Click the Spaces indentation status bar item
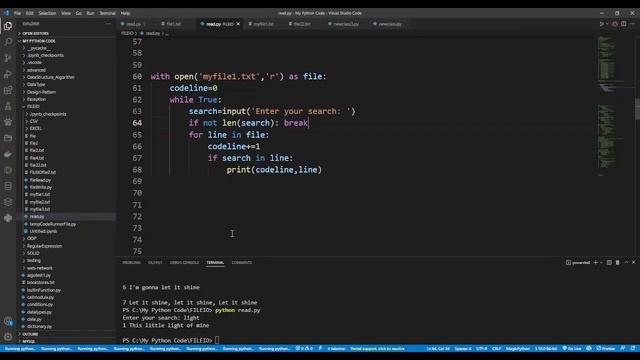Image resolution: width=640 pixels, height=360 pixels. pos(463,349)
